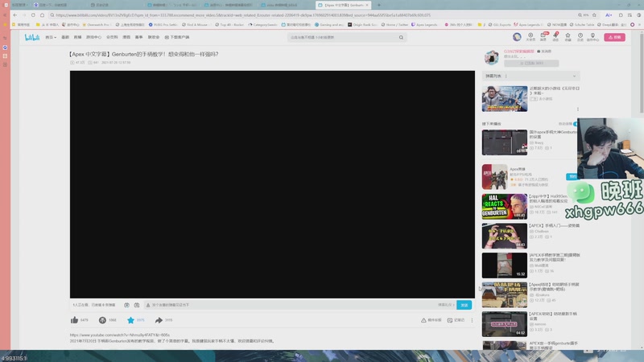
Task: Open 会员购 in bilibili navigation
Action: 112,37
